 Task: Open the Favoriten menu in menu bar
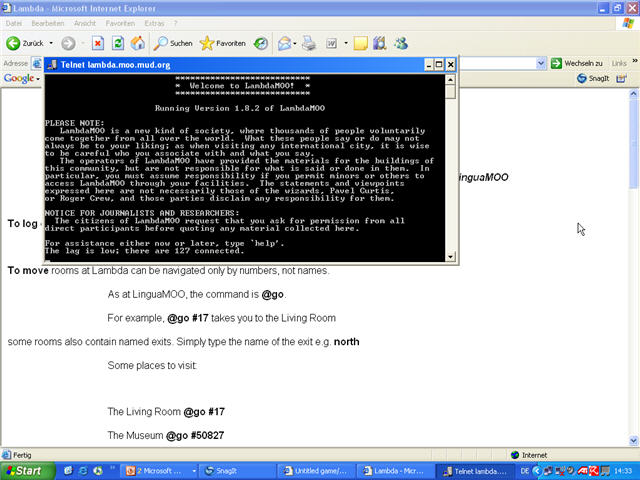point(120,23)
